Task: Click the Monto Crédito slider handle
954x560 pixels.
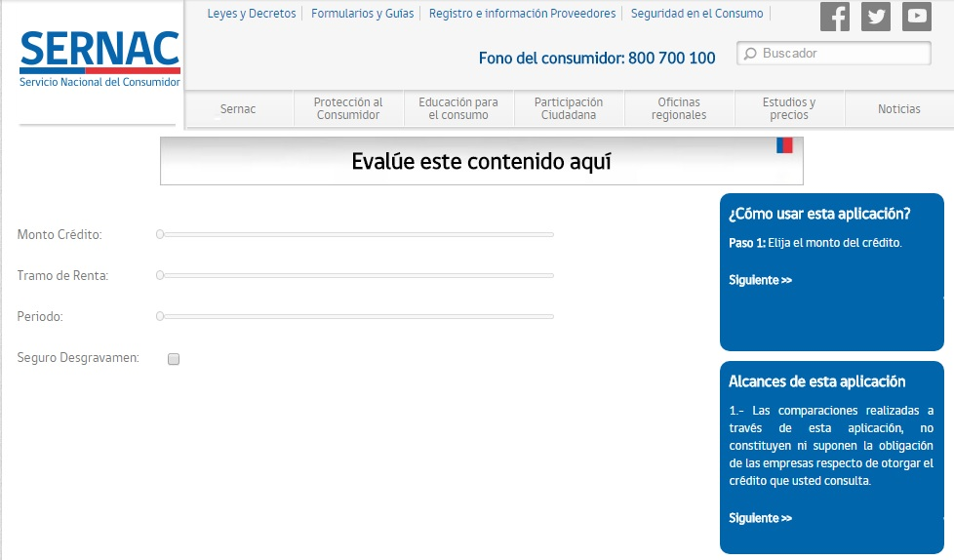Action: 160,234
